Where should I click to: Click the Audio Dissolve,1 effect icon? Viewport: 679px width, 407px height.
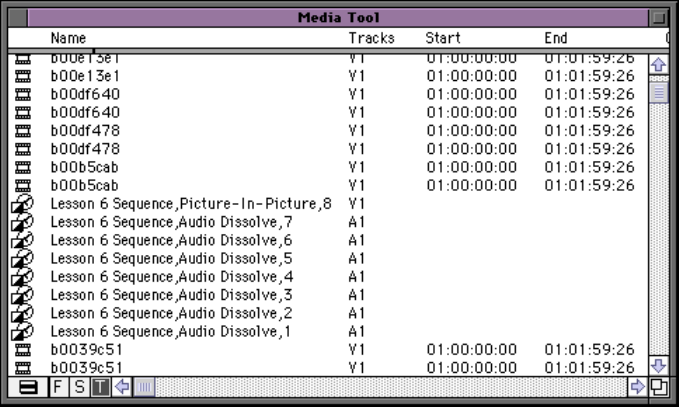[x=21, y=331]
